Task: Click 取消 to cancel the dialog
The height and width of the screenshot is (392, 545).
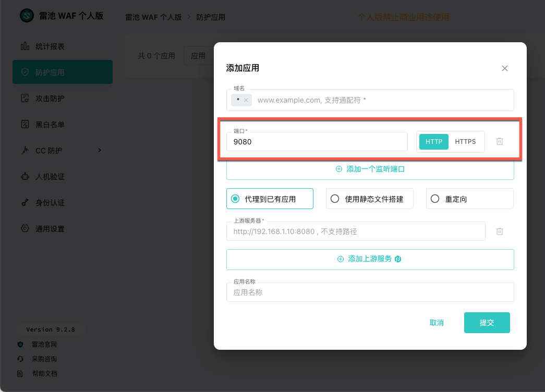Action: pyautogui.click(x=437, y=323)
